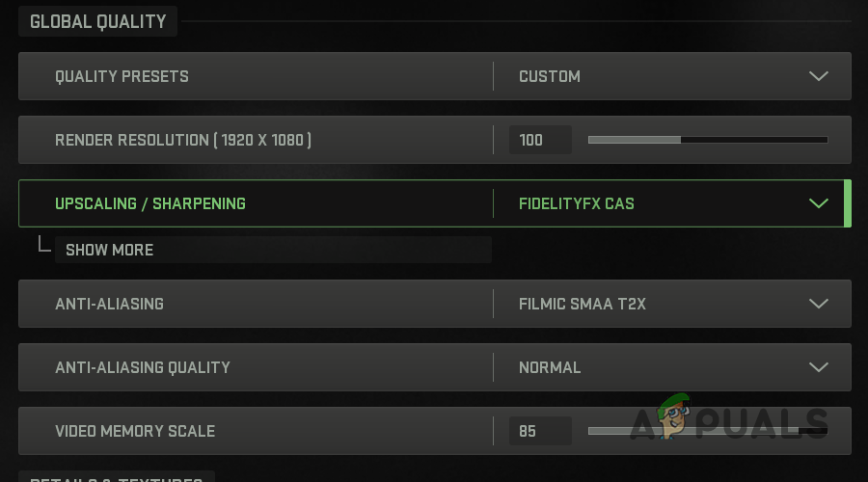Select the Upscaling / Sharpening setting row
Image resolution: width=868 pixels, height=482 pixels.
tap(150, 203)
